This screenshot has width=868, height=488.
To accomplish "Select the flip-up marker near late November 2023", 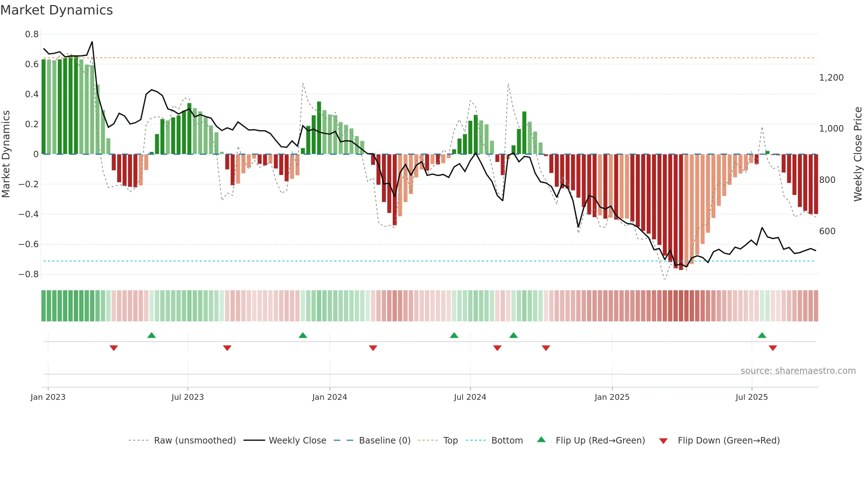I will [303, 335].
